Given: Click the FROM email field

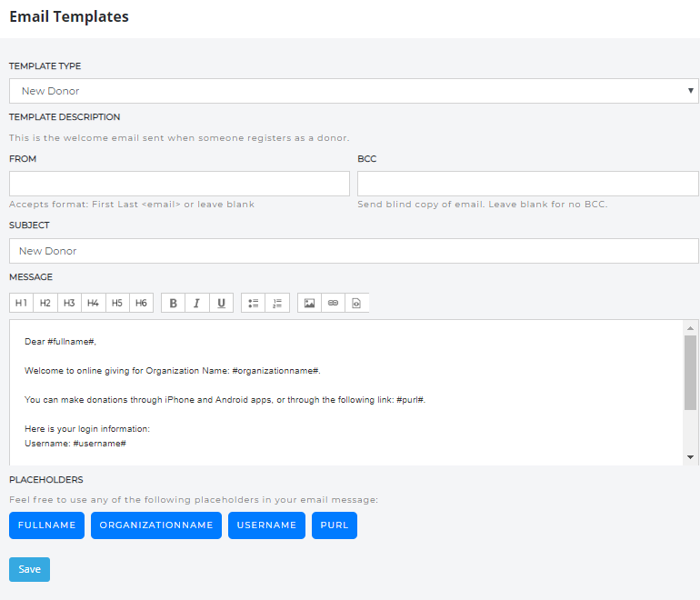Looking at the screenshot, I should [x=179, y=184].
